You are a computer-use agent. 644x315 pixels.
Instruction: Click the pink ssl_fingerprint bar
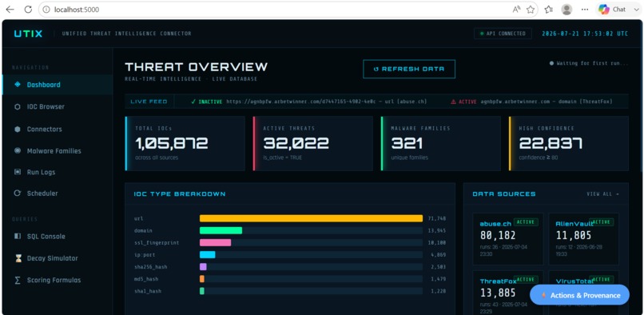tap(215, 242)
